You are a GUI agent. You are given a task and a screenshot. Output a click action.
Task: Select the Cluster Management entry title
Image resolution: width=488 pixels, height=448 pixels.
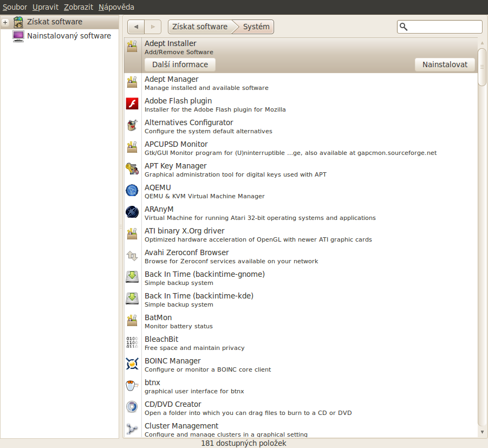click(181, 426)
